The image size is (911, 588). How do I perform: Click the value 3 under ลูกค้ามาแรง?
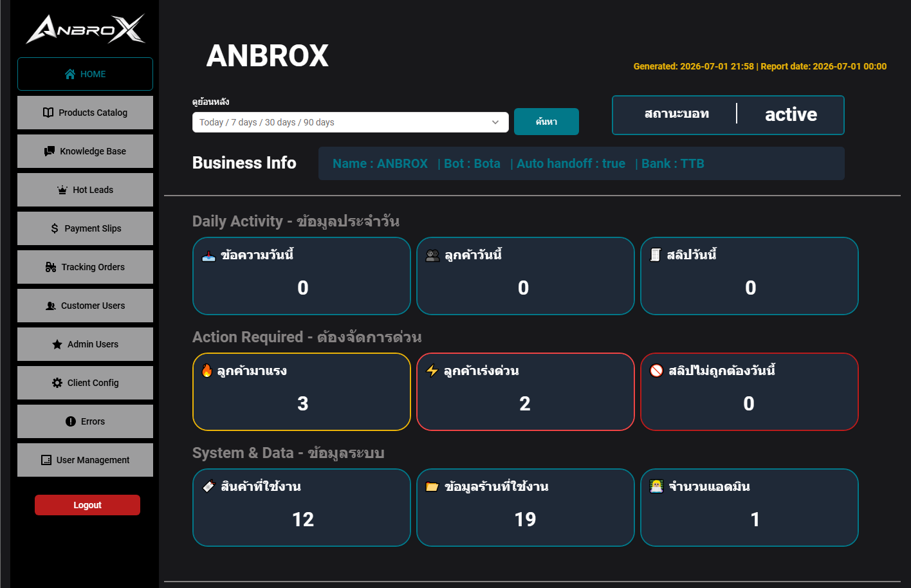(303, 403)
